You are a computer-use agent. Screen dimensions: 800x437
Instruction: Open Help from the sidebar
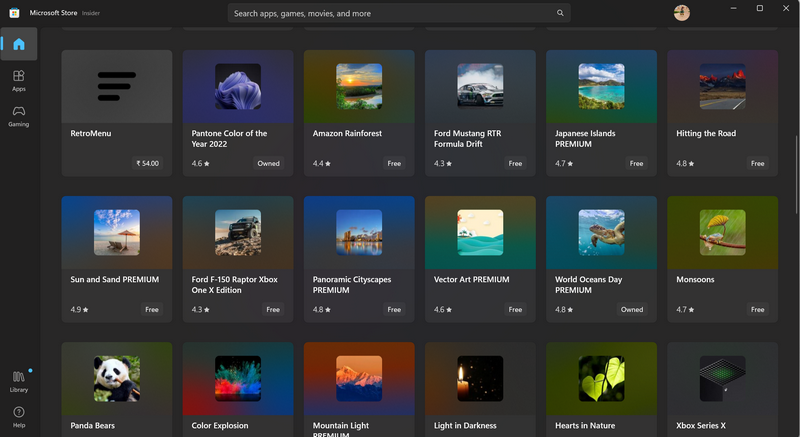pos(19,416)
